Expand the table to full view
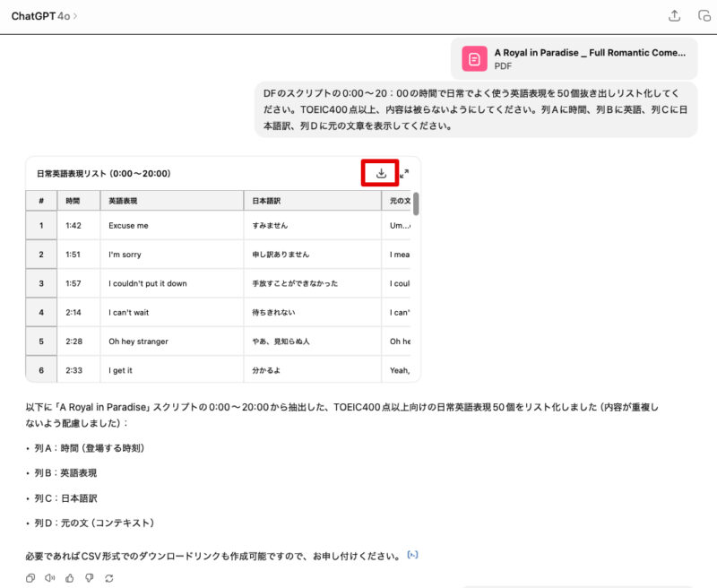717x588 pixels. click(x=404, y=174)
